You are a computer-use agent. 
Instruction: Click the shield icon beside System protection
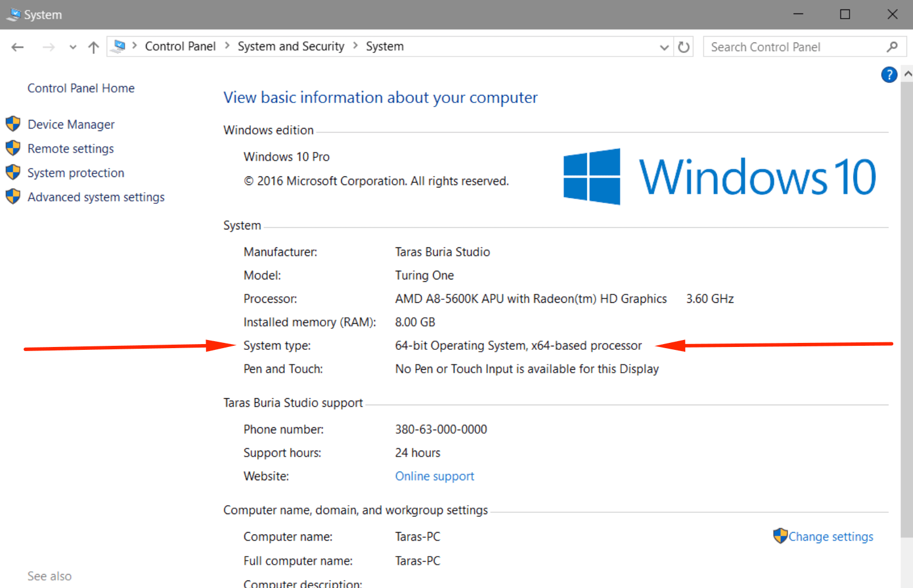coord(13,173)
